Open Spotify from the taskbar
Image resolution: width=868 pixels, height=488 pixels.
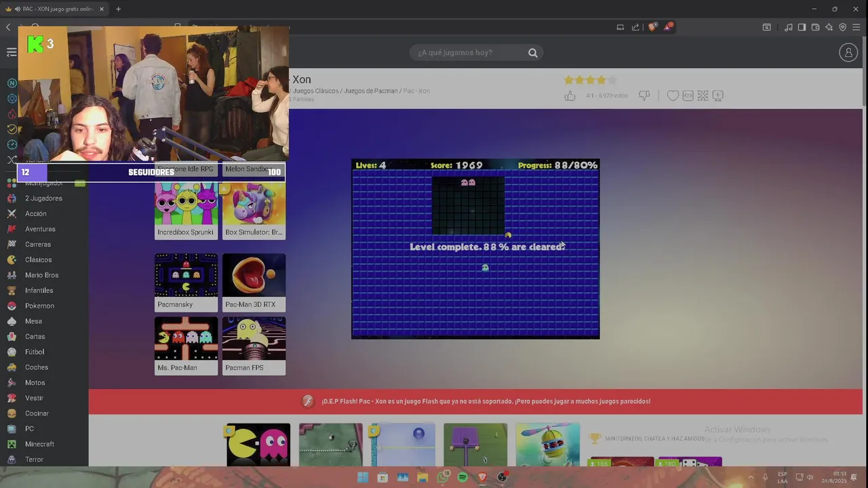(x=462, y=477)
